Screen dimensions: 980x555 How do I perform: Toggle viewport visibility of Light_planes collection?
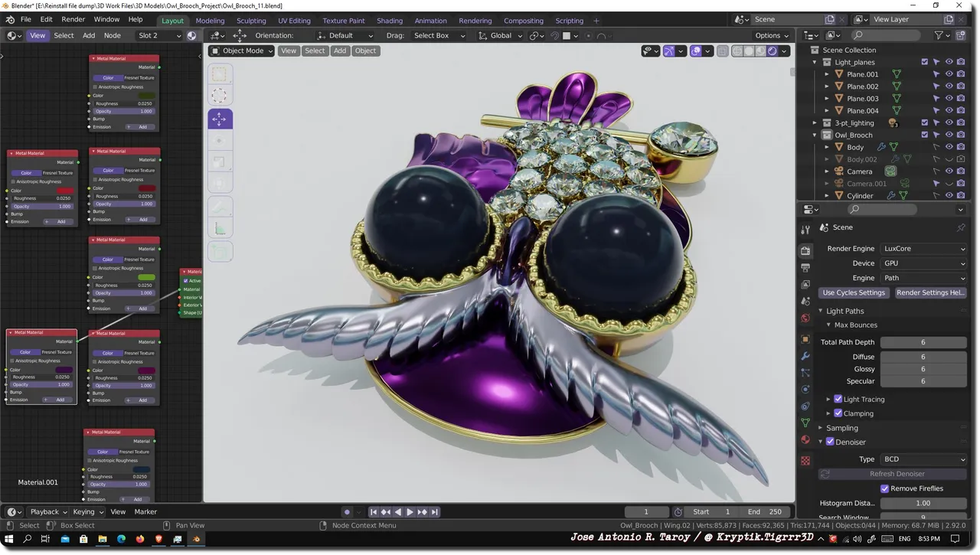[949, 62]
